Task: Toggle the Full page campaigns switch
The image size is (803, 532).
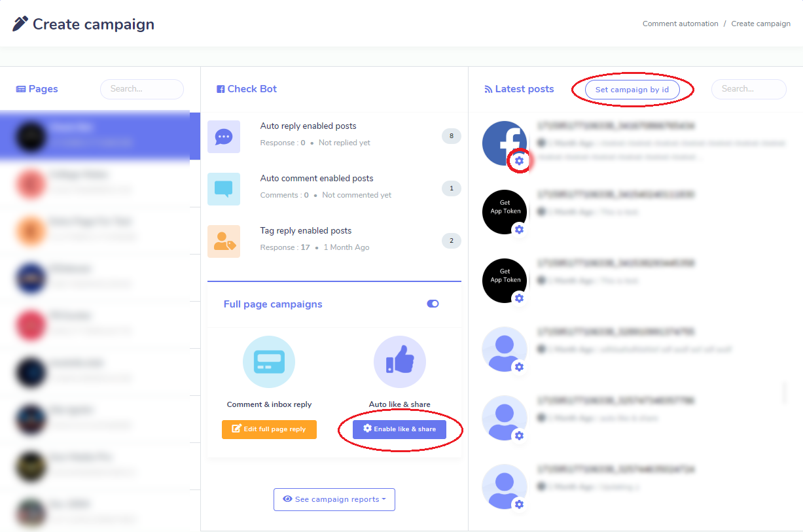Action: [433, 304]
